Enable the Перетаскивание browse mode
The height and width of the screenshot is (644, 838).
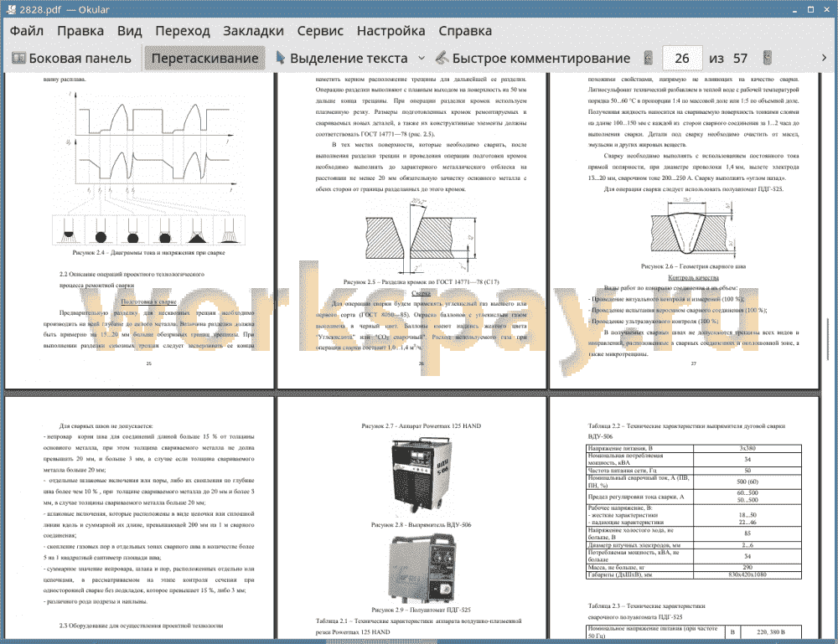(204, 59)
